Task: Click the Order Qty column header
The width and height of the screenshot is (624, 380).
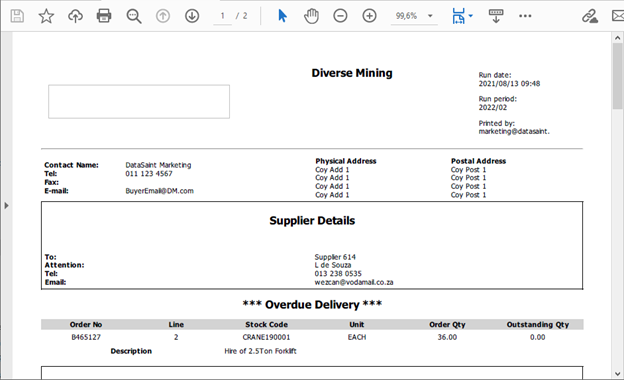Action: click(447, 325)
